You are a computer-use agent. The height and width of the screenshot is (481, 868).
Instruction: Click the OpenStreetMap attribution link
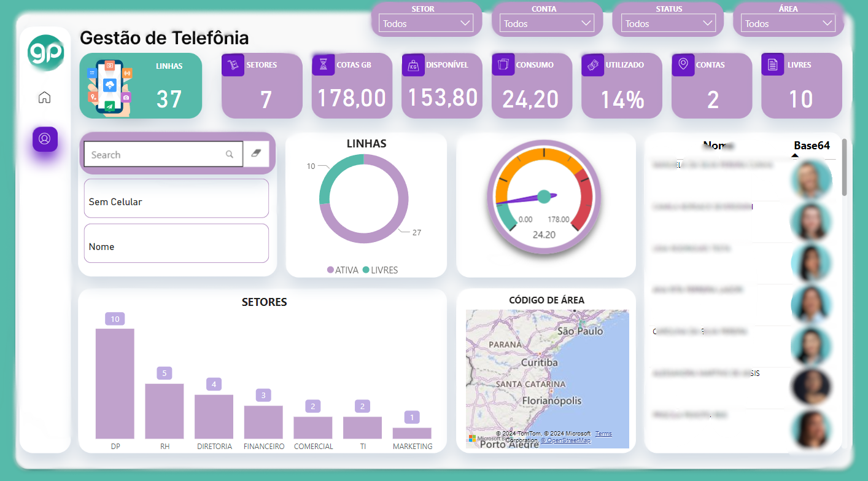(565, 440)
